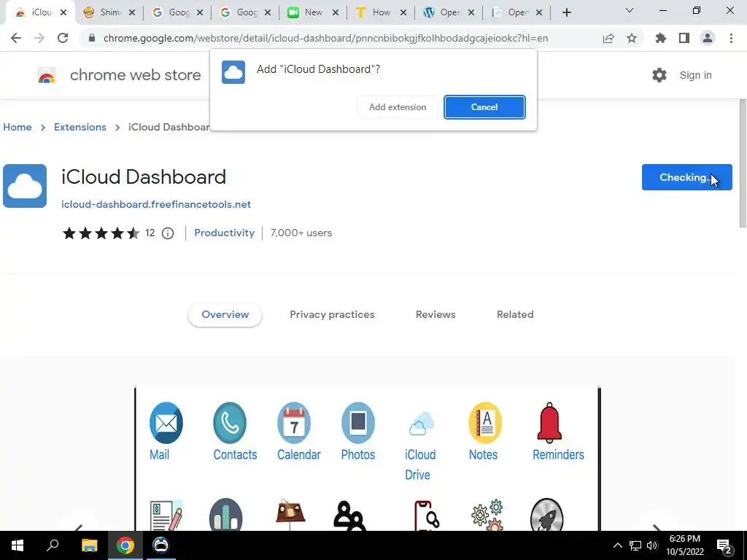
Task: Click the rating info circle icon
Action: [x=168, y=233]
